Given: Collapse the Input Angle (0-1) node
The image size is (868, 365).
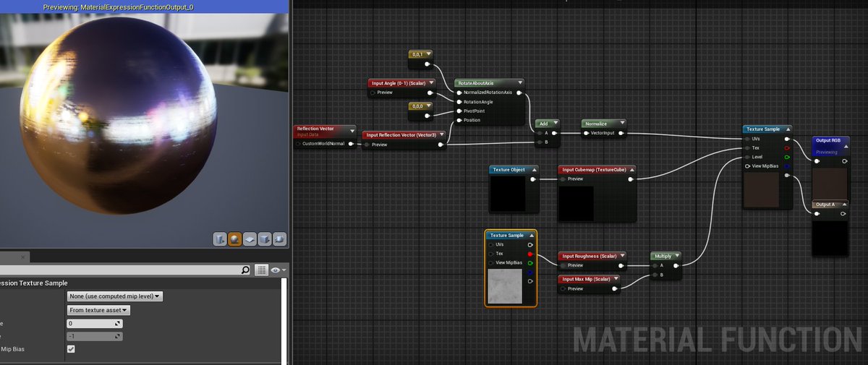Looking at the screenshot, I should 432,83.
